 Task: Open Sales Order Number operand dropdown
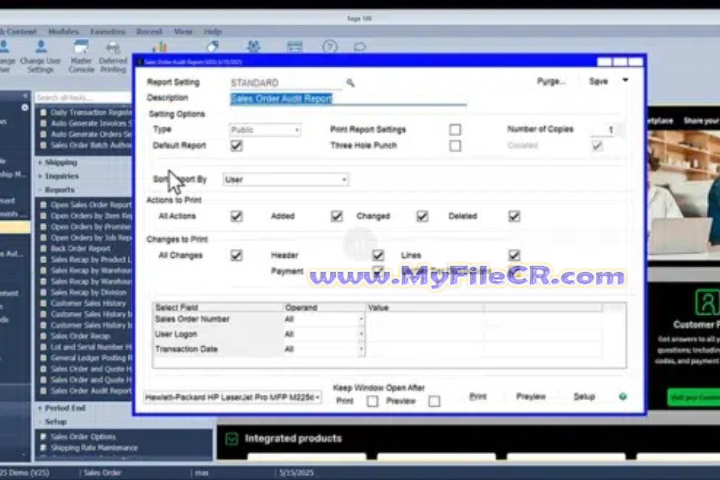(361, 319)
